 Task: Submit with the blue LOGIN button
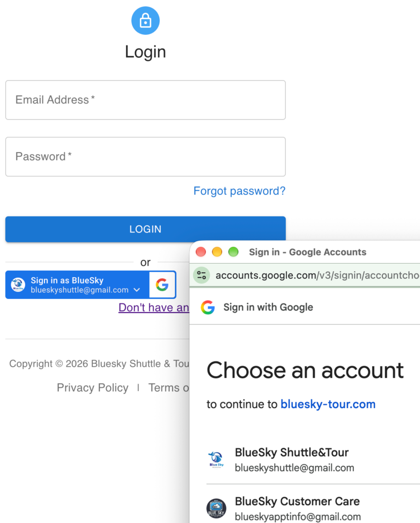[x=145, y=229]
